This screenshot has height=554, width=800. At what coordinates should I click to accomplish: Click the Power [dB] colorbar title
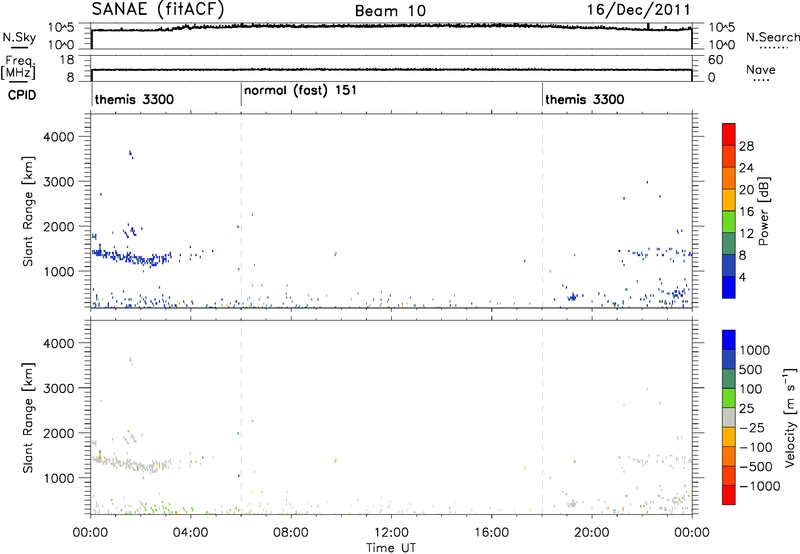pos(764,211)
